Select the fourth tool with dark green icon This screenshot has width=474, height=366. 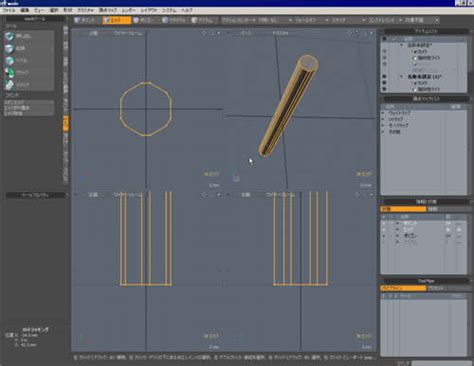point(10,73)
